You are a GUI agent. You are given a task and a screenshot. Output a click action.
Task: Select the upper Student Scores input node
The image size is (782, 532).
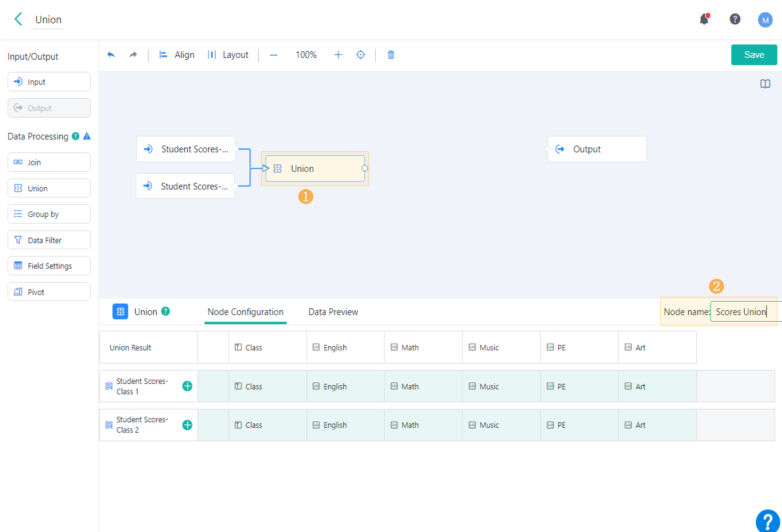(186, 149)
